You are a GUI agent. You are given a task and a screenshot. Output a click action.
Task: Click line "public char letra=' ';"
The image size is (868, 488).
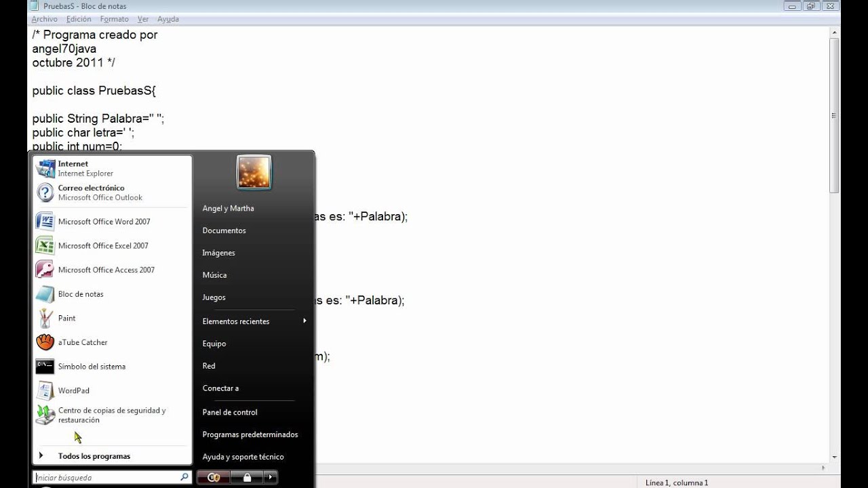[x=83, y=133]
